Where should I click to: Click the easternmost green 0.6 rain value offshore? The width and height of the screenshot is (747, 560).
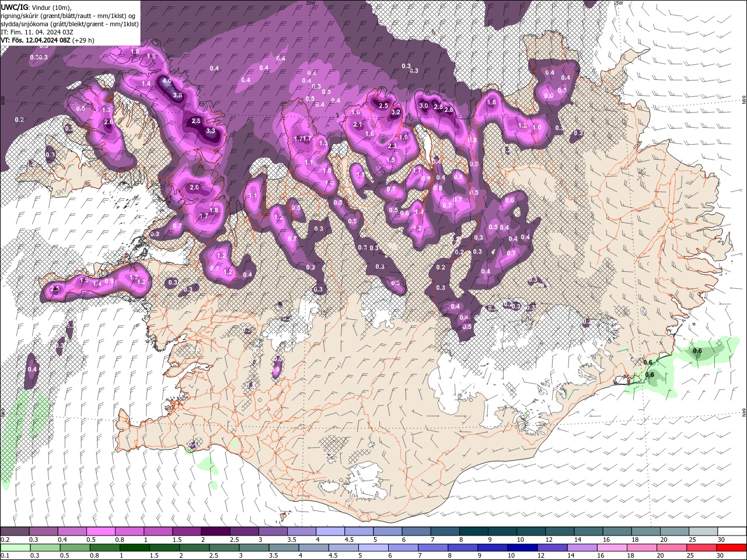(x=697, y=351)
